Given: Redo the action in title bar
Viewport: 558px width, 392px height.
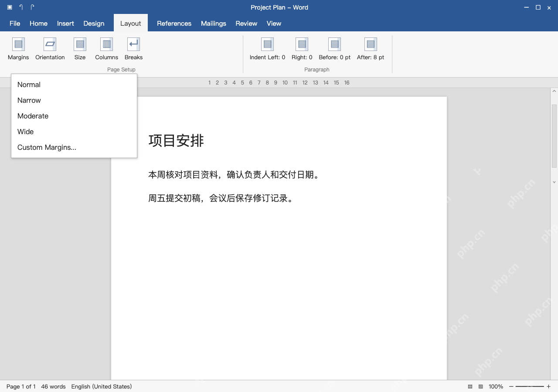Looking at the screenshot, I should coord(32,7).
